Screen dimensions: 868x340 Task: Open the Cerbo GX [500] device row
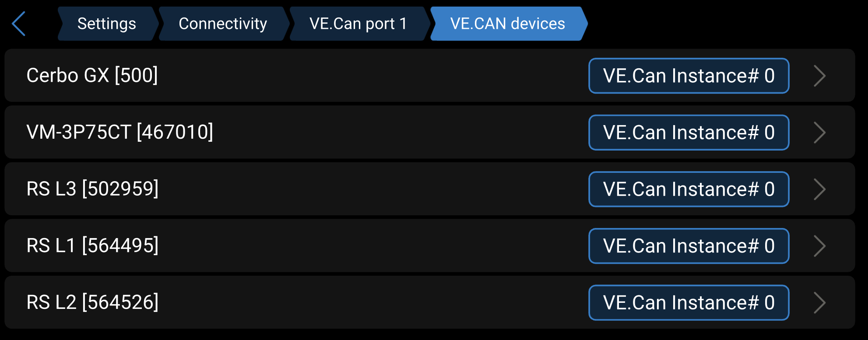pyautogui.click(x=92, y=76)
